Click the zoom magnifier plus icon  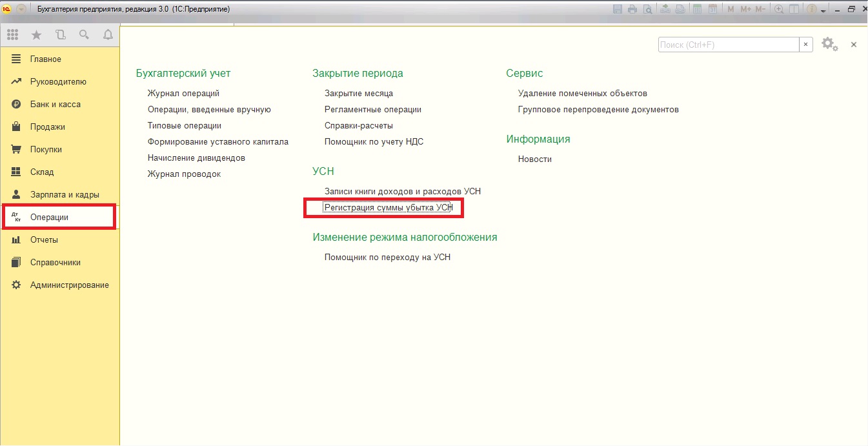click(779, 9)
